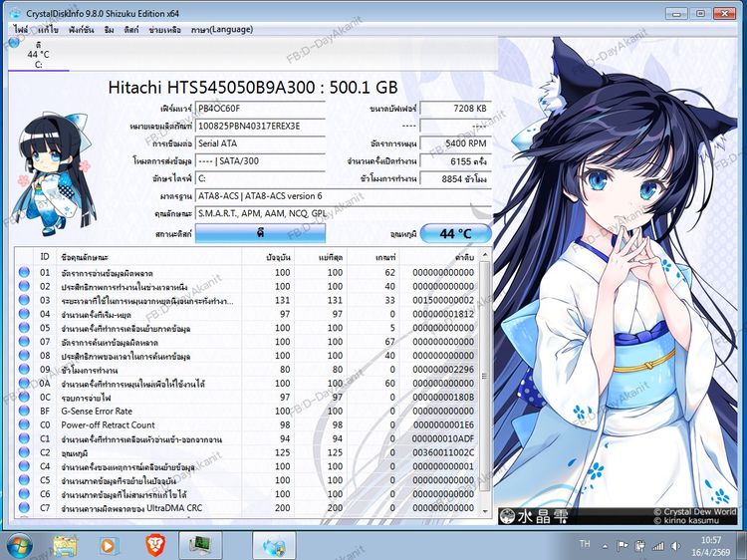Click the attribute list scroll up arrow
Screen dimensions: 747x560
[484, 255]
